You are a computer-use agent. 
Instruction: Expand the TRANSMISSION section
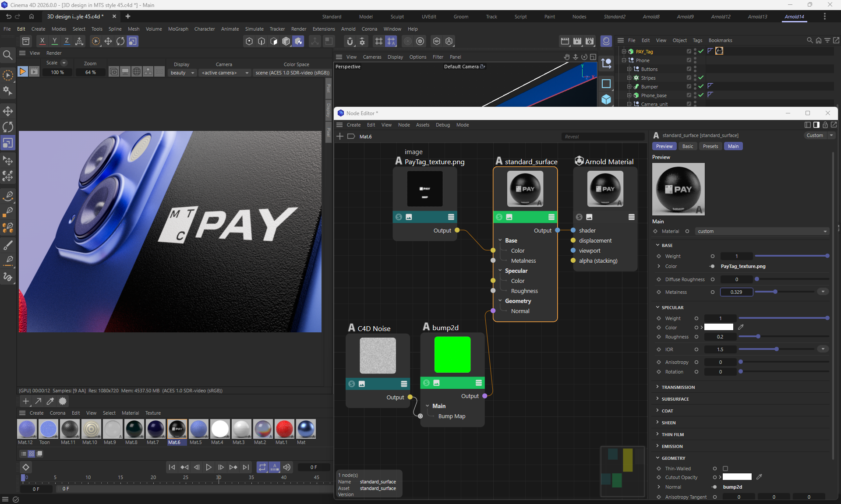point(678,387)
